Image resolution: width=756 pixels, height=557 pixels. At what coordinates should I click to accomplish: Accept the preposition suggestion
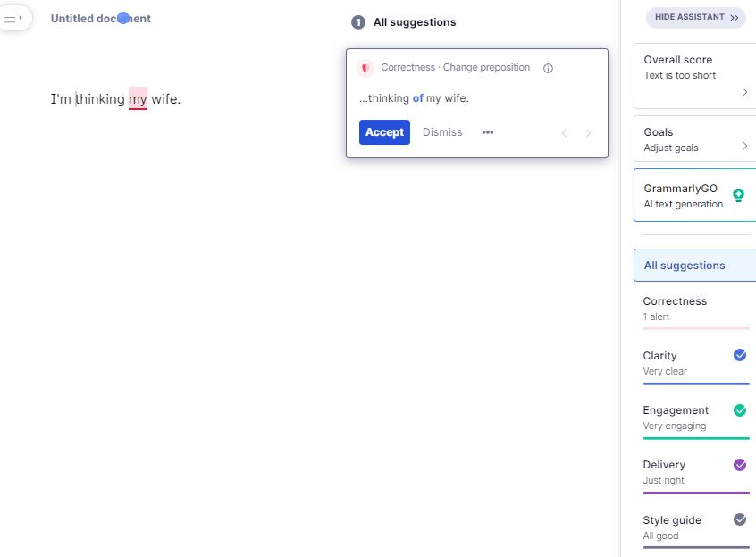384,132
